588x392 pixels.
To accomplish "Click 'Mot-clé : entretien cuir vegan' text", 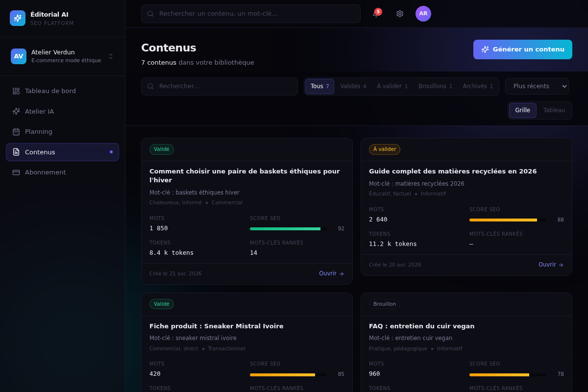I will 411,338.
